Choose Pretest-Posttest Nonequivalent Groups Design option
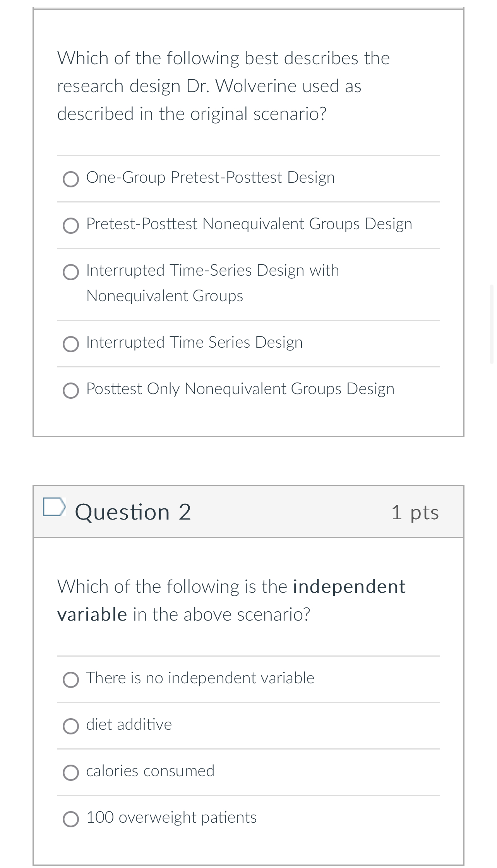Image resolution: width=497 pixels, height=868 pixels. (x=71, y=226)
